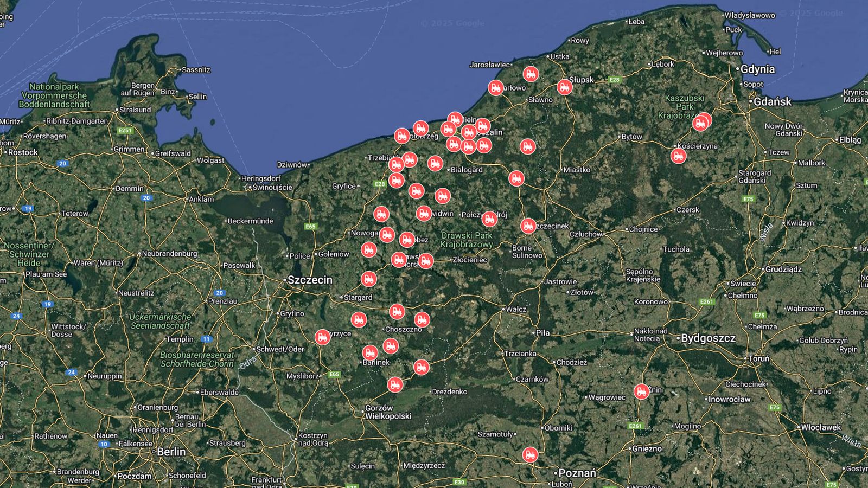Click the tractor marker south of Kościerzyna

(678, 156)
